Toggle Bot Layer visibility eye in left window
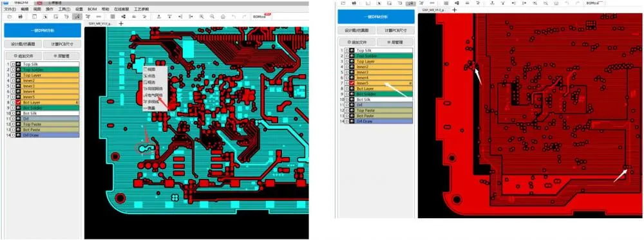644x240 pixels. click(x=18, y=102)
